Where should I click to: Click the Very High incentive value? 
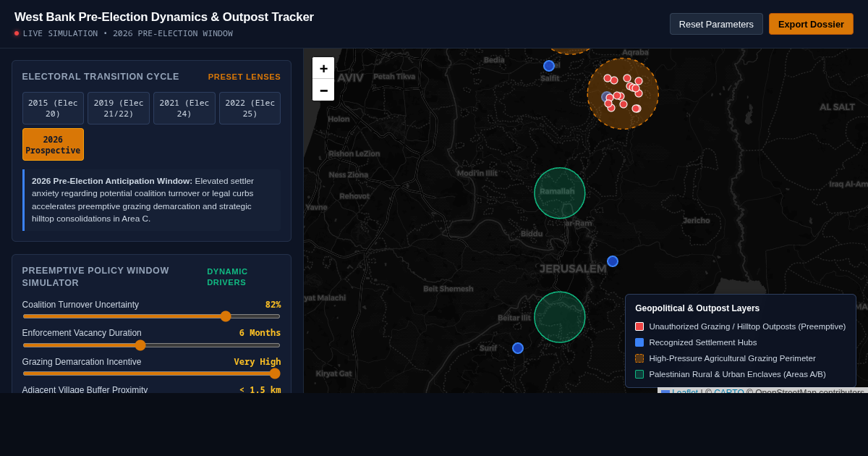[257, 362]
